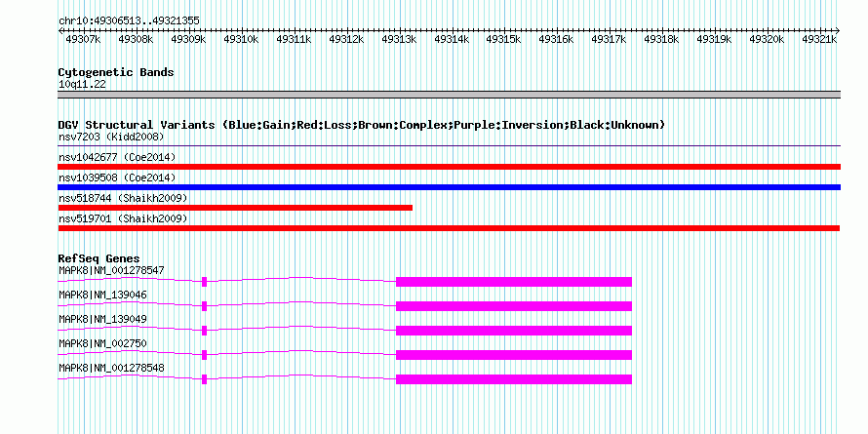Select the red nsv1042677 loss bar
This screenshot has width=868, height=434.
[449, 167]
